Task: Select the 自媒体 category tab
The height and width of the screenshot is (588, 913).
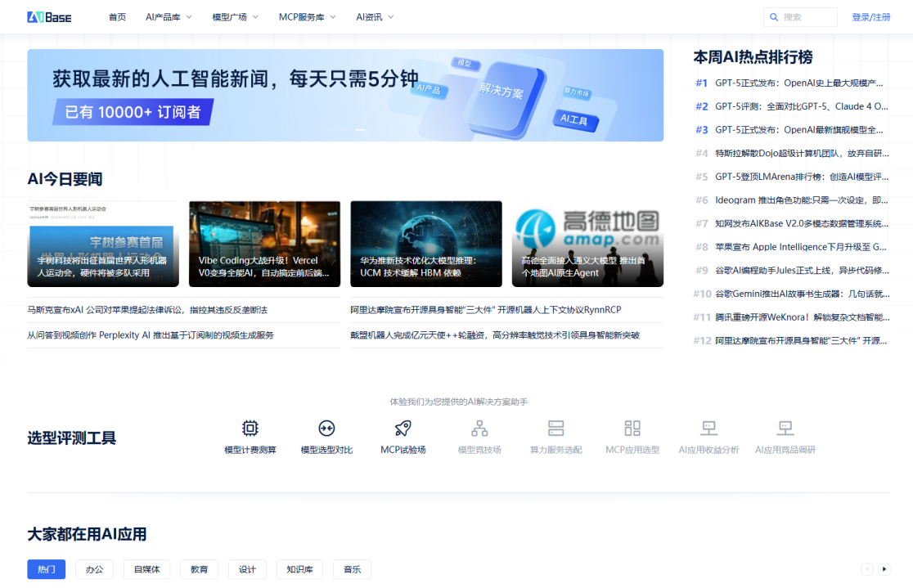Action: point(146,569)
